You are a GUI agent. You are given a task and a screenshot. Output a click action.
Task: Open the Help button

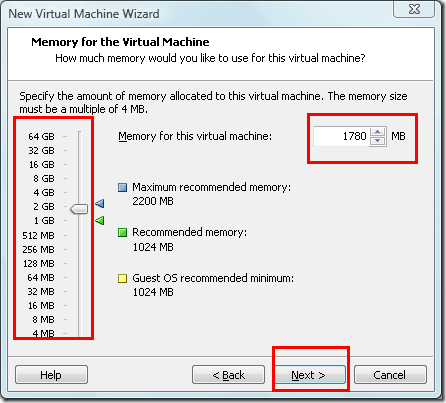click(x=51, y=375)
